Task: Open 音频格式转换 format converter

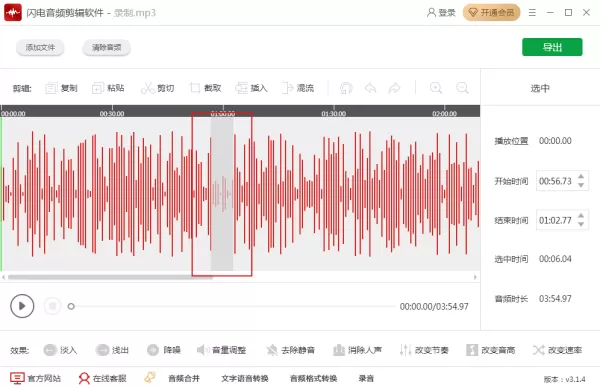Action: (313, 378)
